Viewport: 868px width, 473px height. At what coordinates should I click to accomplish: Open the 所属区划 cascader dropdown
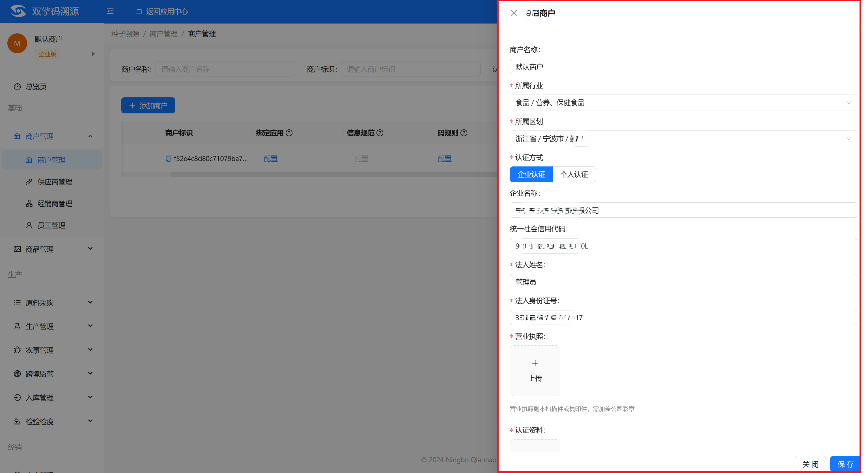click(x=683, y=139)
